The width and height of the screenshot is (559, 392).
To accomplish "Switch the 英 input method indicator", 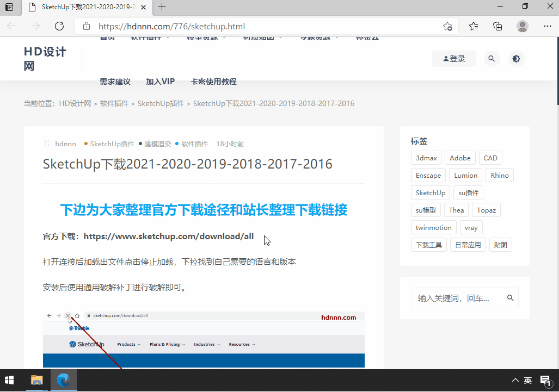I will click(528, 380).
